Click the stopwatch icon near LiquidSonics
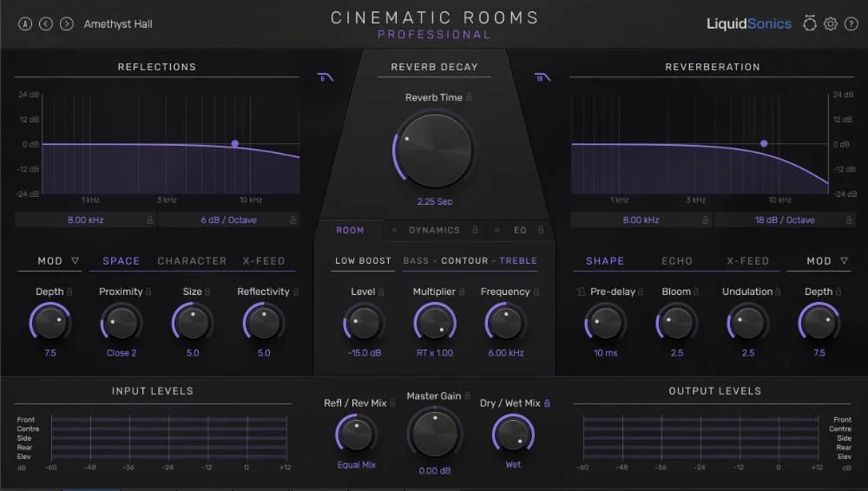This screenshot has height=491, width=868. click(x=809, y=23)
